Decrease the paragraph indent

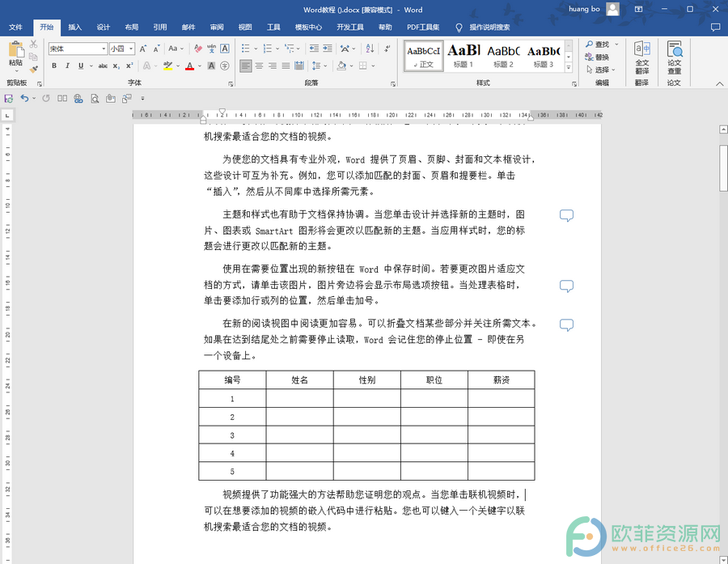point(315,49)
